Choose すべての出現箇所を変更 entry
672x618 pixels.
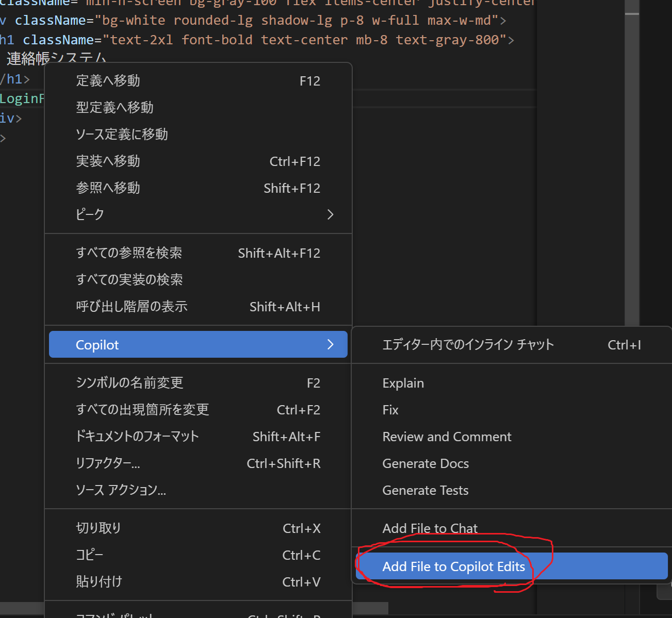pyautogui.click(x=198, y=410)
